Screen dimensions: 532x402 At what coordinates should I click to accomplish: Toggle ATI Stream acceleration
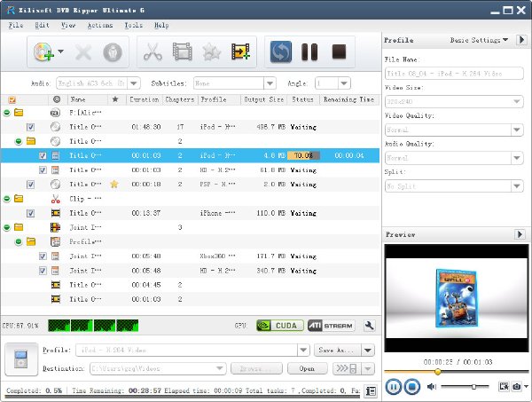pos(331,326)
